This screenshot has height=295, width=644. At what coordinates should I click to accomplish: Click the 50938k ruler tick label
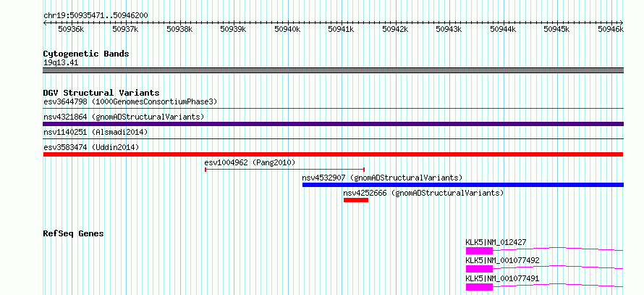[x=179, y=29]
